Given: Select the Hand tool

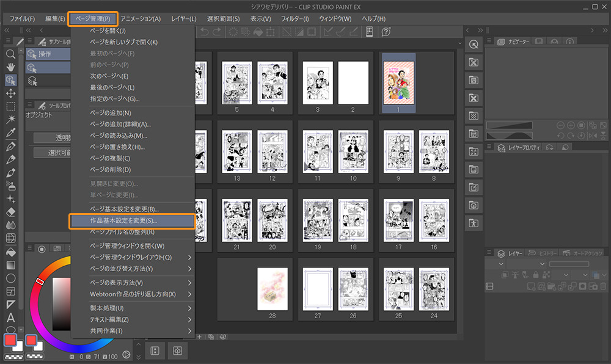Looking at the screenshot, I should point(10,68).
